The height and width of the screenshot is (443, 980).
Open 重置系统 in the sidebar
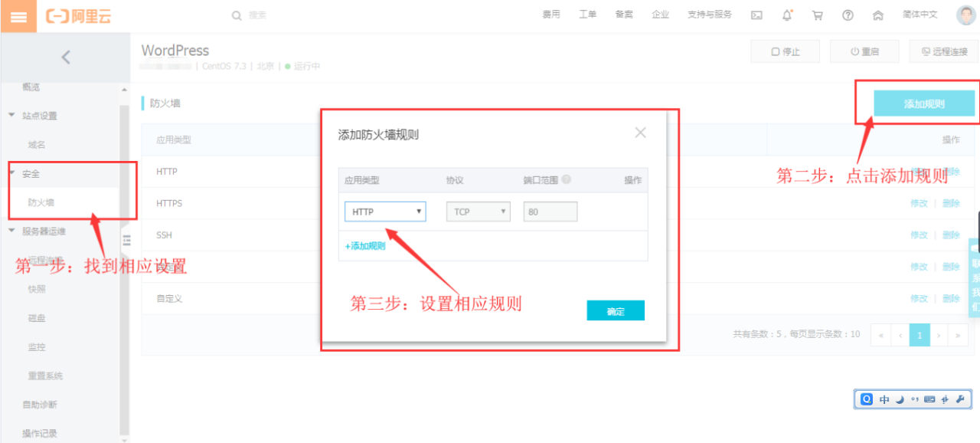46,376
